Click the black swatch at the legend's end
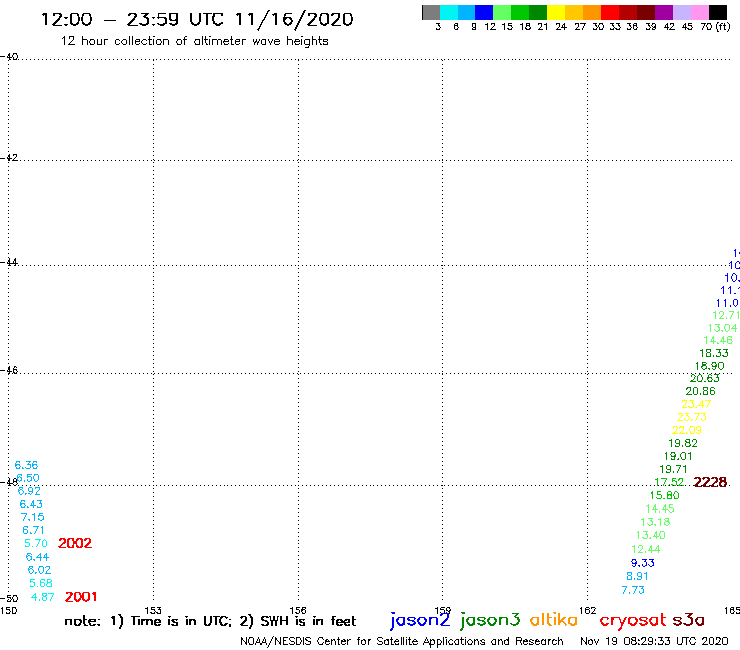The height and width of the screenshot is (650, 740). (x=717, y=12)
